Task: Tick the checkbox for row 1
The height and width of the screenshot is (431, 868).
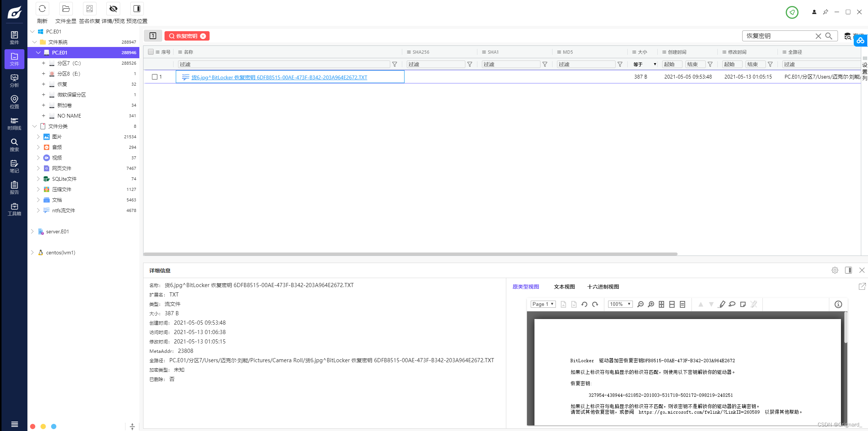Action: (x=154, y=77)
